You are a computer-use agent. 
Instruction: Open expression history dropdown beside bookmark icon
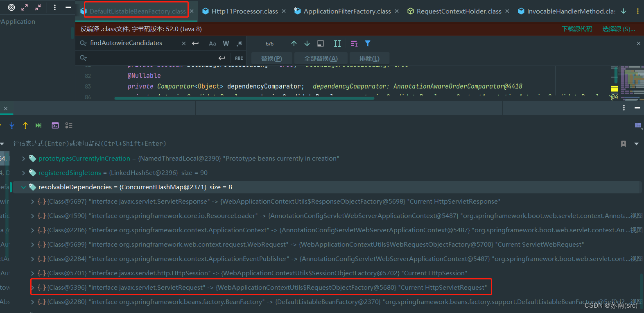click(637, 144)
